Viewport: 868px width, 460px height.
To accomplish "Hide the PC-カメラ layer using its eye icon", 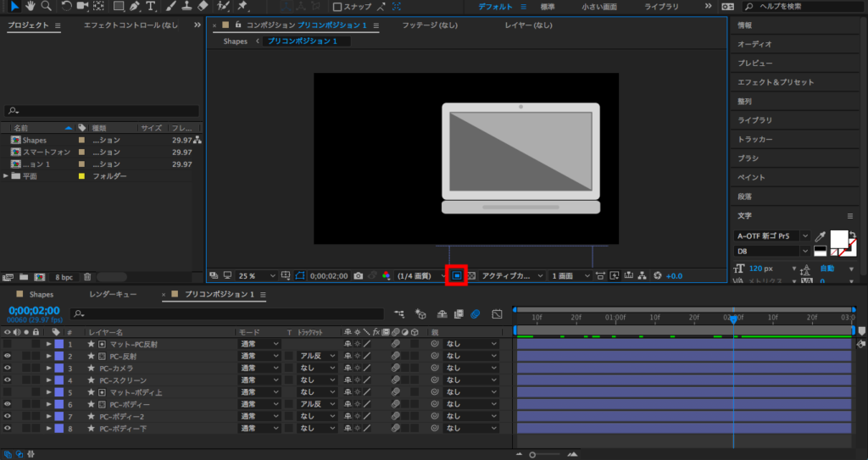I will click(x=8, y=369).
